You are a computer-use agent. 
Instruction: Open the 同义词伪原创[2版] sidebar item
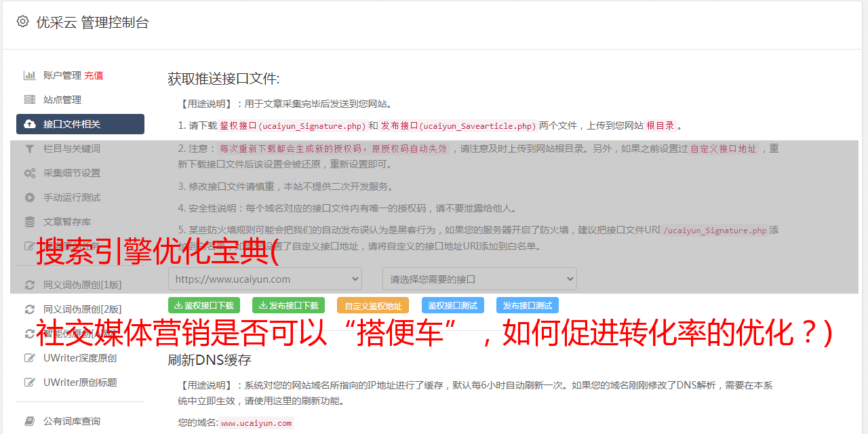(80, 309)
